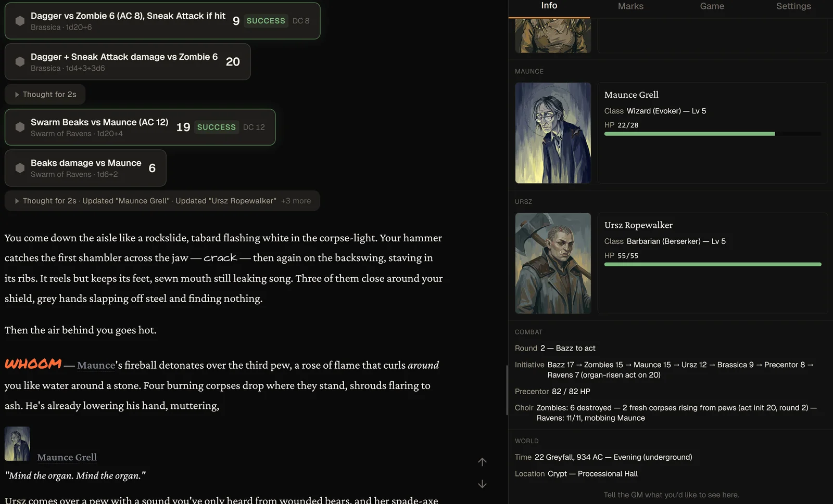Click Ursz Ropewalker's HP bar
Screen dimensions: 833x504
pyautogui.click(x=713, y=265)
